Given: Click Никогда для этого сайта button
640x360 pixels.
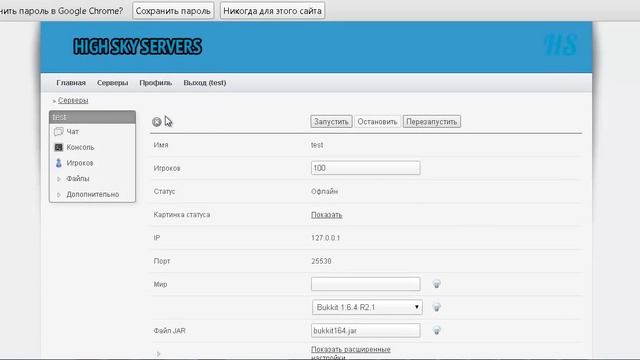Looking at the screenshot, I should pyautogui.click(x=272, y=11).
